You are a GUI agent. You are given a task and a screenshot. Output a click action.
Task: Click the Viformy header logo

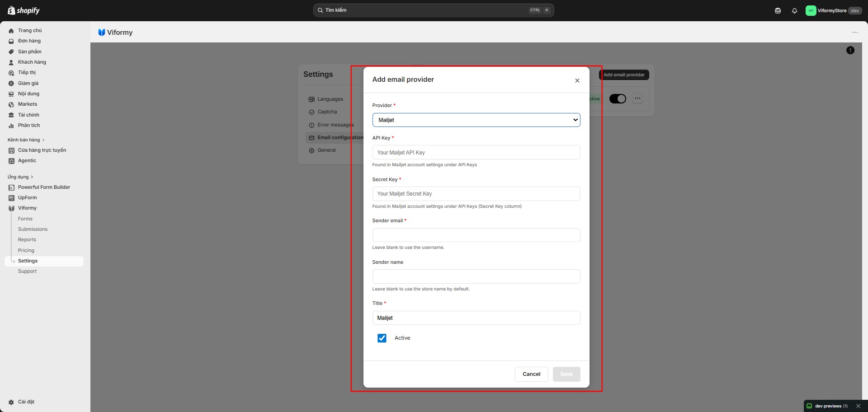click(x=102, y=33)
